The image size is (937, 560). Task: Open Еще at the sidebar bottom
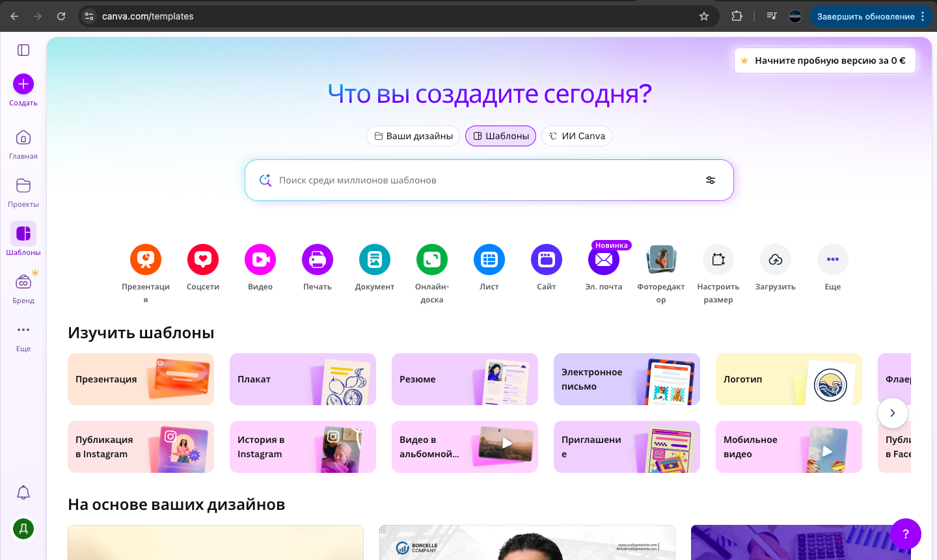23,335
